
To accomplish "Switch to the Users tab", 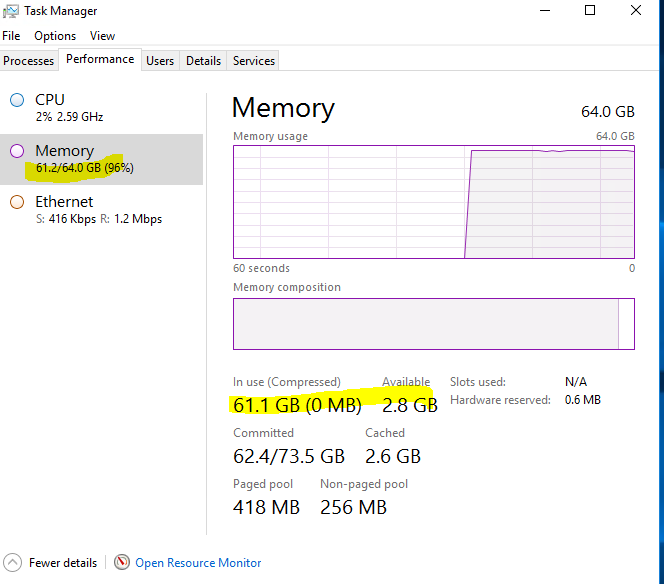I will 160,61.
